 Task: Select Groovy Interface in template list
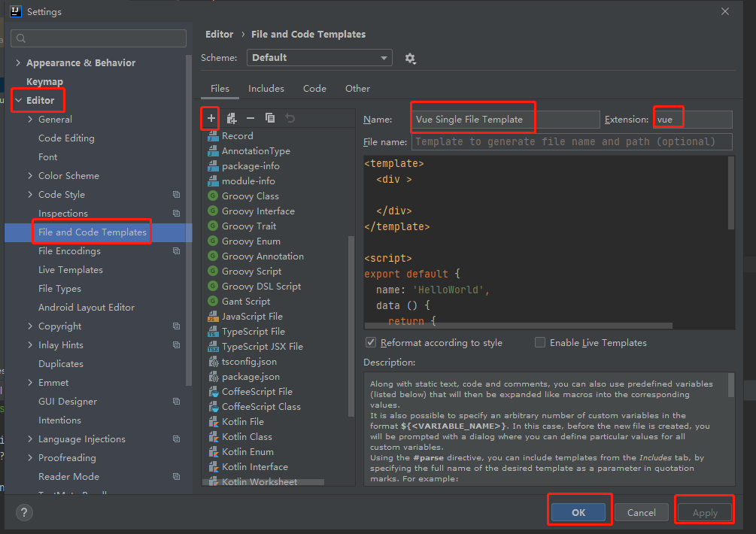[258, 211]
